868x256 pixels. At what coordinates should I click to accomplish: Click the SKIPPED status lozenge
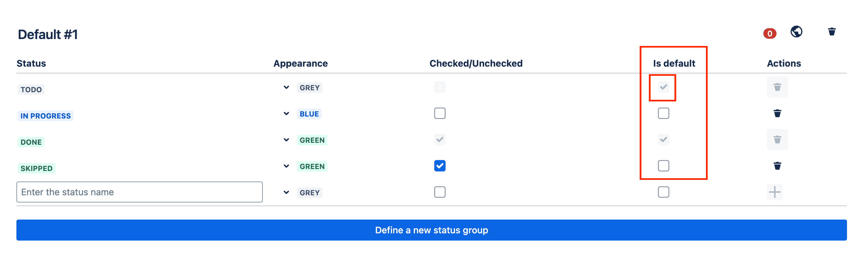point(36,168)
